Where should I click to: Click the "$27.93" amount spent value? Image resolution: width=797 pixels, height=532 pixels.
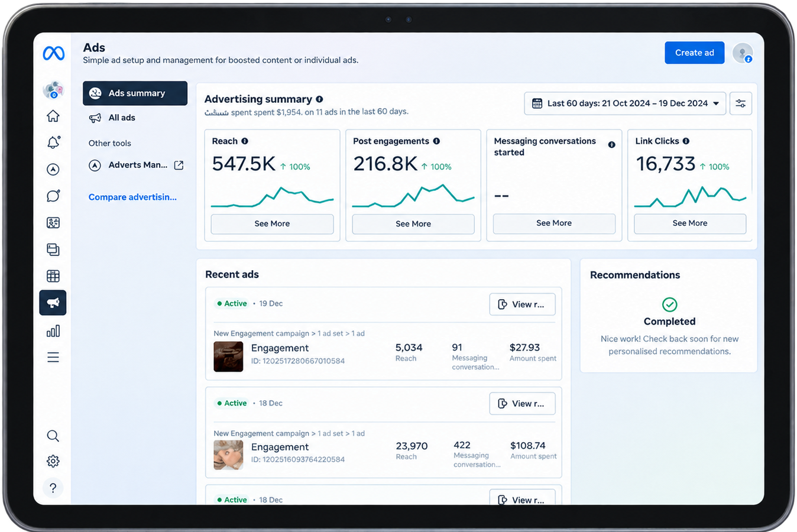524,348
